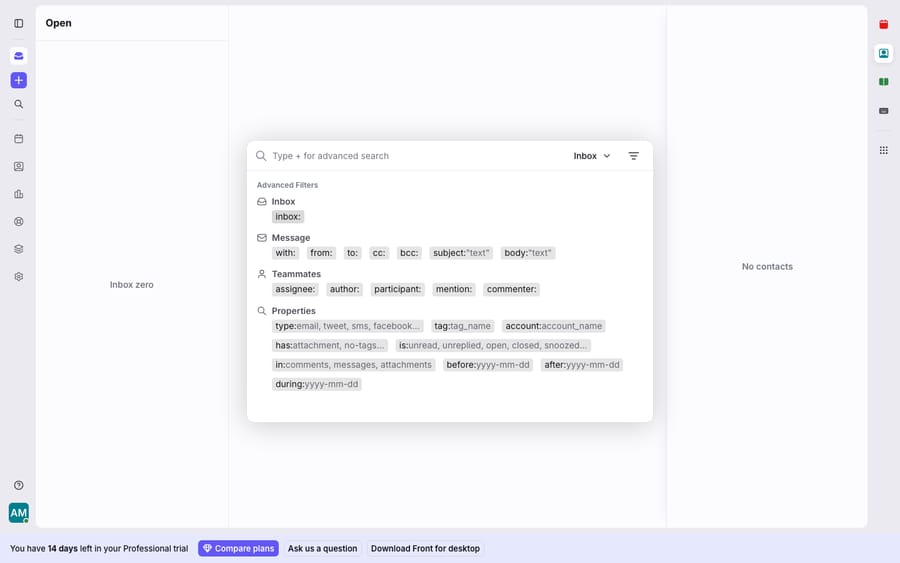900x563 pixels.
Task: Click the Inbox section heading in filters
Action: pyautogui.click(x=284, y=201)
